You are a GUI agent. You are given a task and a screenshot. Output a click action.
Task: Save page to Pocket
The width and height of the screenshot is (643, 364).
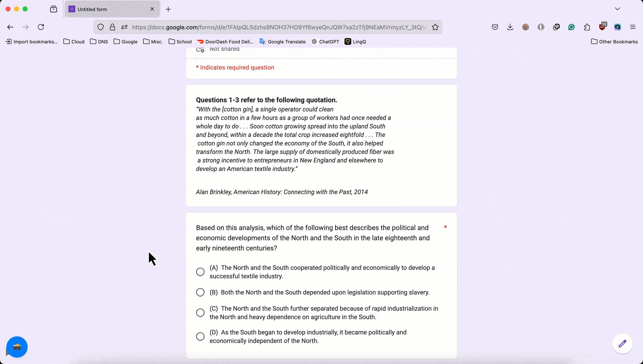(495, 27)
